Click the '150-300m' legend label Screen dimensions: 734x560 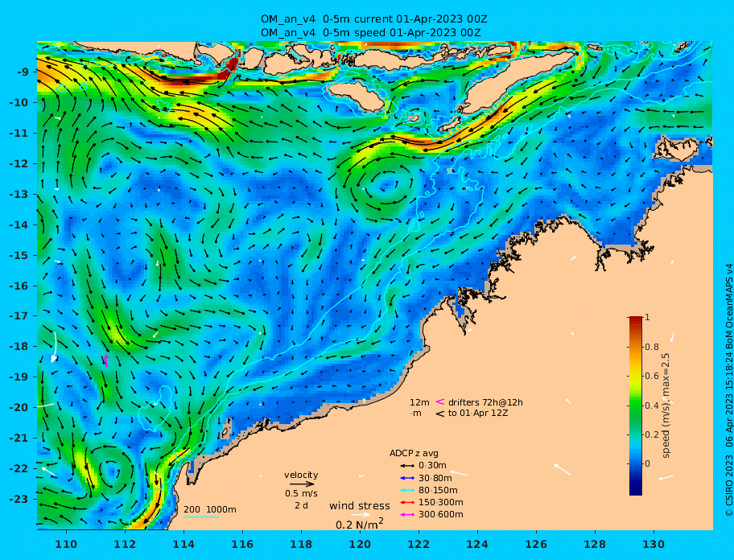pos(440,502)
